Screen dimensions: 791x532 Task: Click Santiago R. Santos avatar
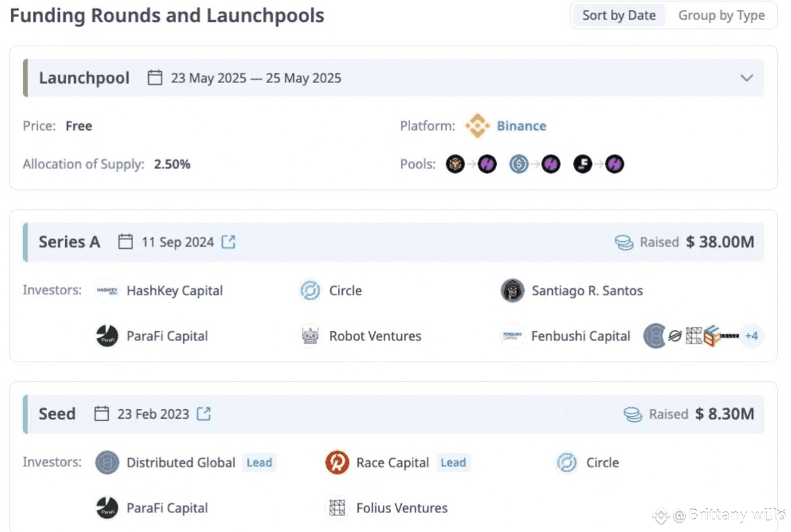(512, 291)
